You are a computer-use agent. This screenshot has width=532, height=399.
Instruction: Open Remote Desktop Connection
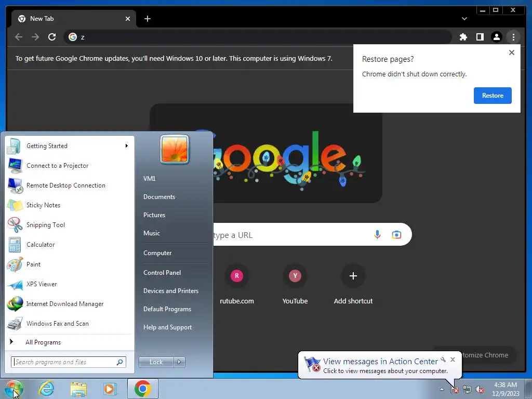coord(70,185)
